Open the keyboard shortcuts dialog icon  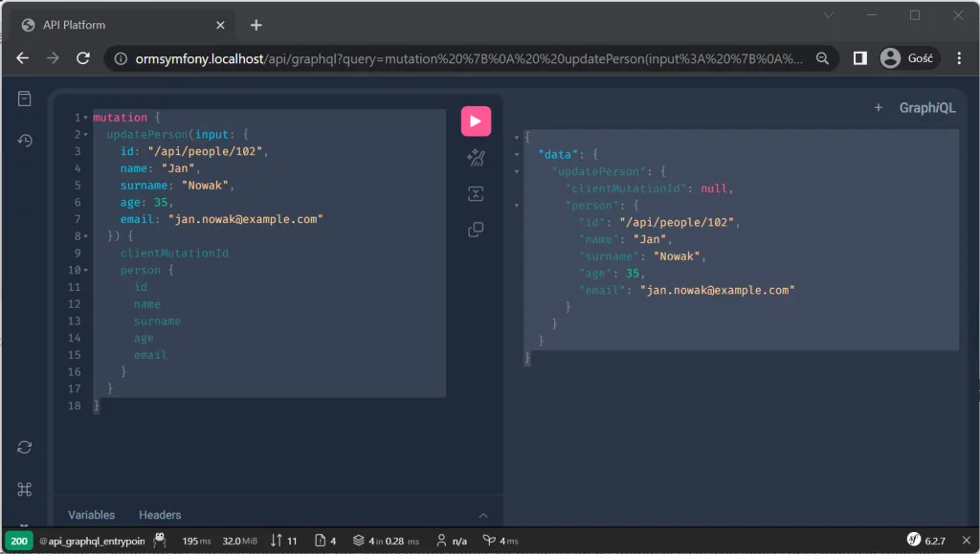(24, 489)
